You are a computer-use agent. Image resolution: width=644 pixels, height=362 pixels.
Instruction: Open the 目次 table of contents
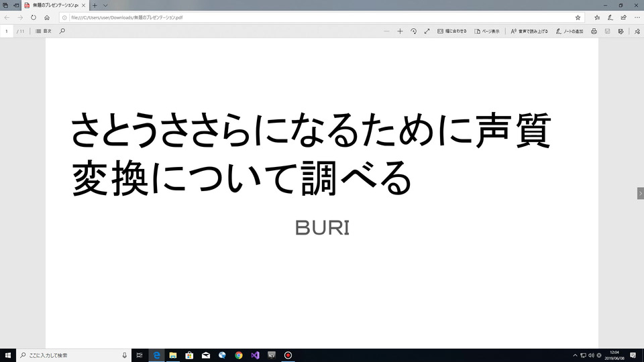click(x=44, y=32)
